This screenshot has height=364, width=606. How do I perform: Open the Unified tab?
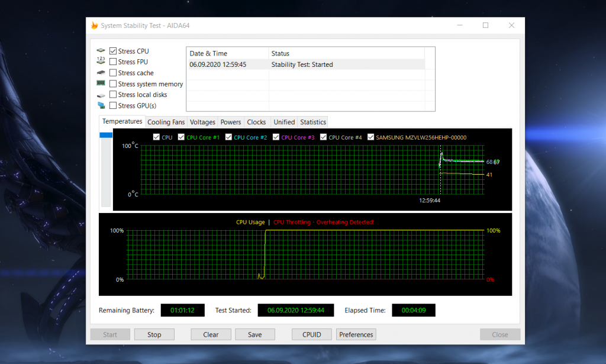[284, 122]
